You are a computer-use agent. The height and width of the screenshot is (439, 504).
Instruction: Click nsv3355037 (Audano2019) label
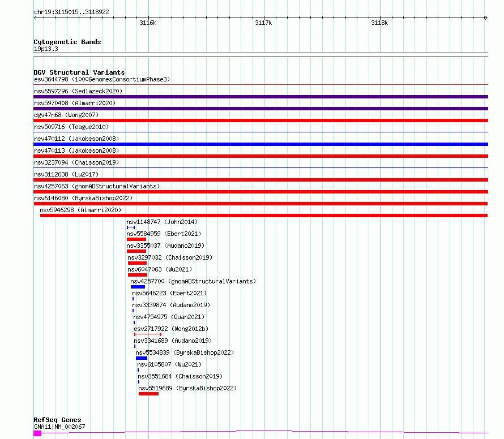[x=165, y=246]
